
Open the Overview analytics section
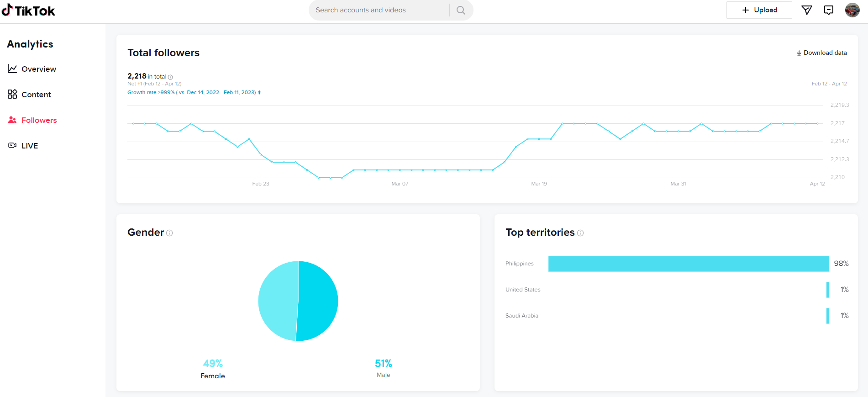[x=32, y=69]
